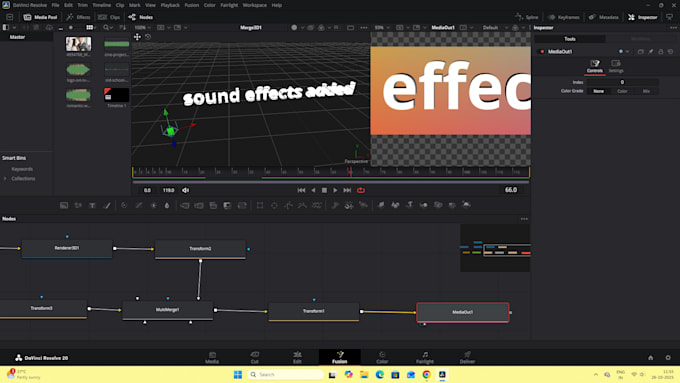Set Color Grade to Mix
Screen dimensions: 680x383
[x=646, y=91]
